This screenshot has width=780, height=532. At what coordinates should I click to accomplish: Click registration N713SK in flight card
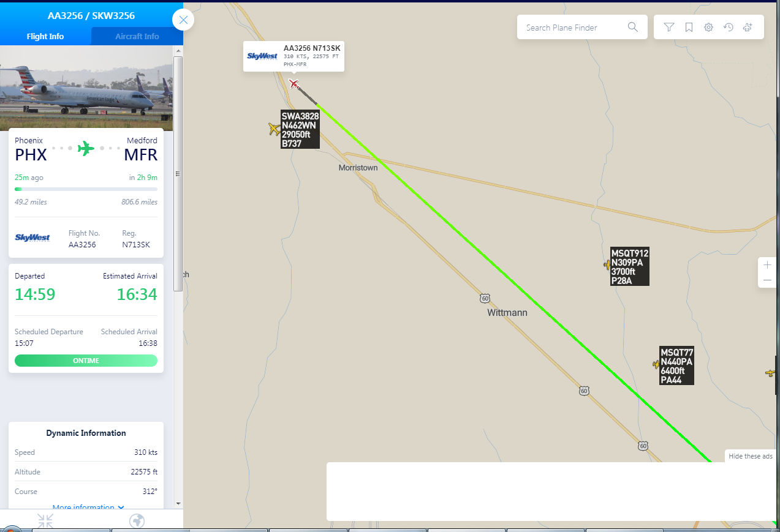click(136, 245)
